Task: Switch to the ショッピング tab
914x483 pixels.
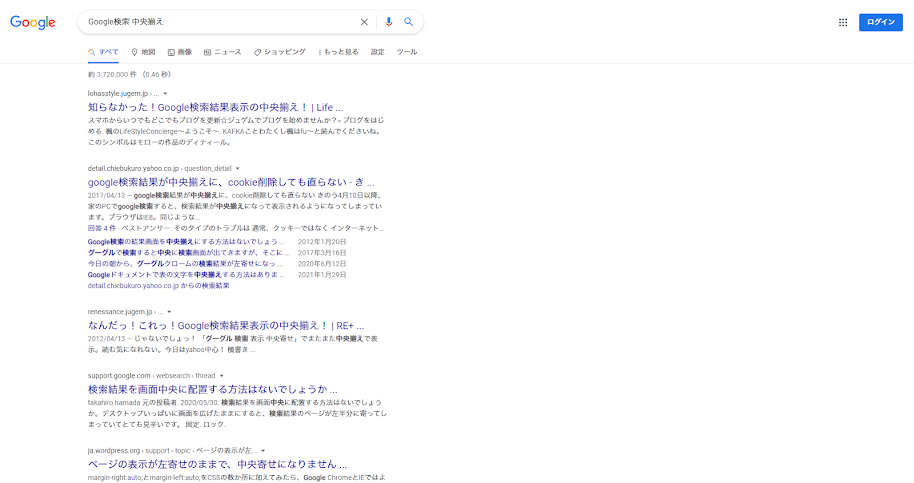Action: click(280, 52)
